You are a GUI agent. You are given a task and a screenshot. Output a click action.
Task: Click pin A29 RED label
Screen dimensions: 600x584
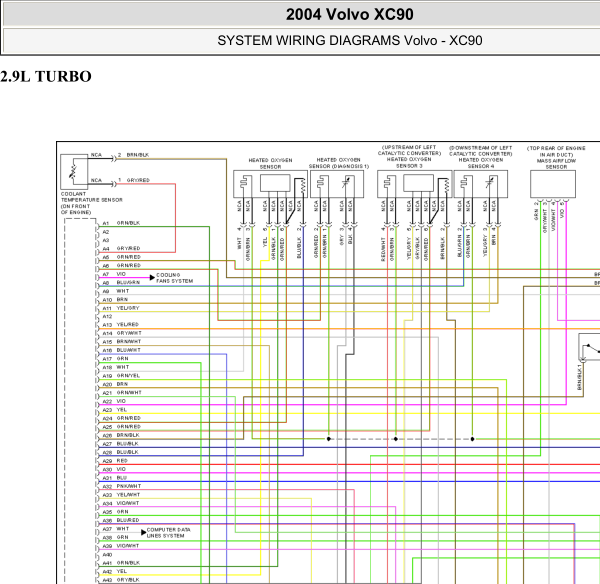115,460
